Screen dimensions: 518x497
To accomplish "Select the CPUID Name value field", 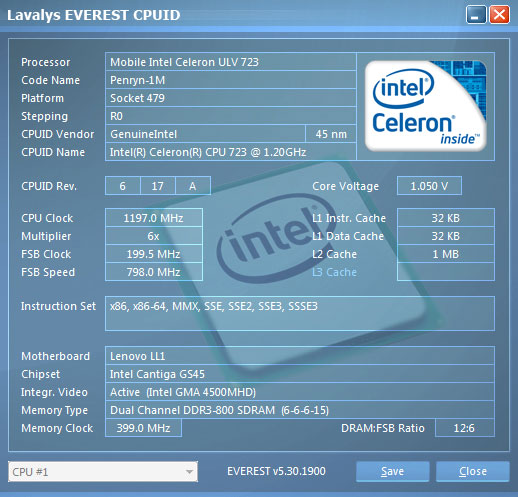I will click(231, 152).
